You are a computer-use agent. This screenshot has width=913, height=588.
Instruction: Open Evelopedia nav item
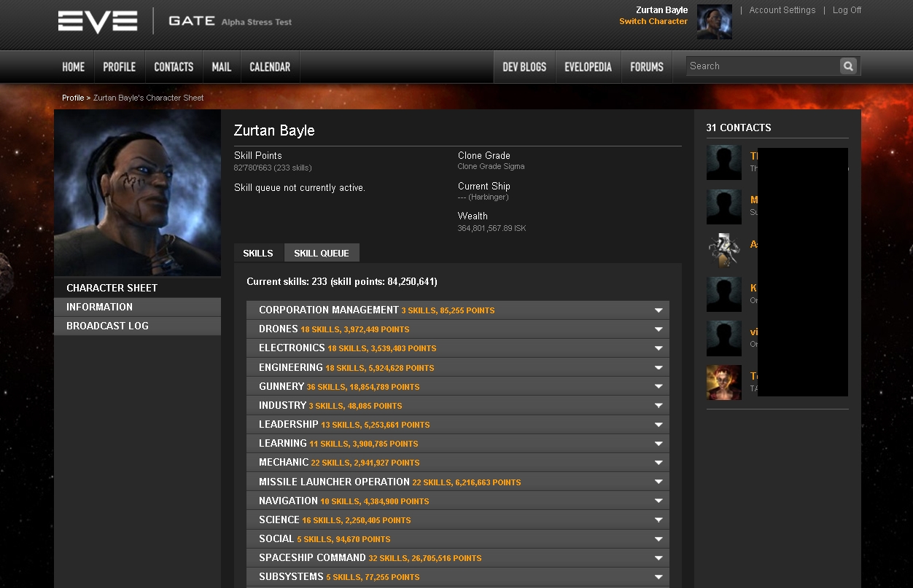(x=588, y=67)
